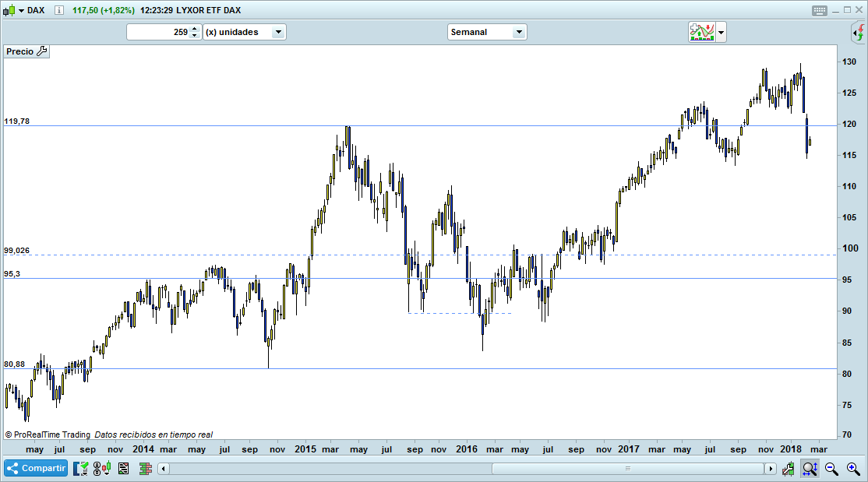Select the zoom selection magnifier tool
This screenshot has height=482, width=868.
[x=810, y=468]
